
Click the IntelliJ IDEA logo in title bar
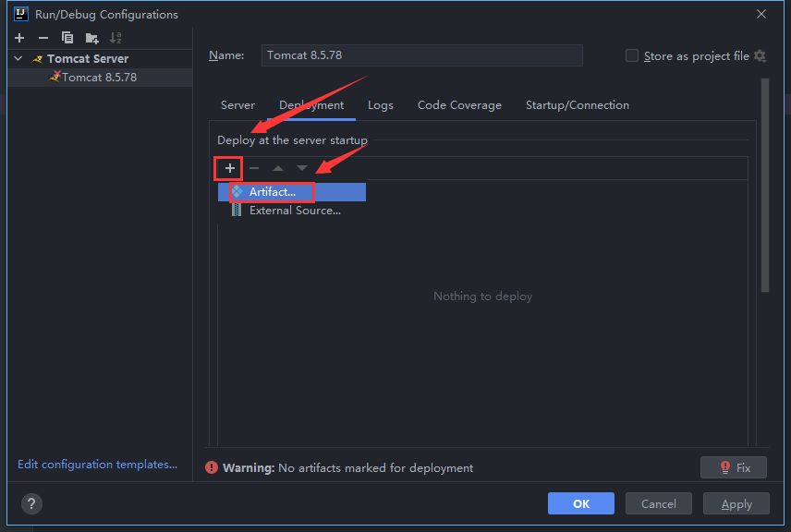pos(20,14)
